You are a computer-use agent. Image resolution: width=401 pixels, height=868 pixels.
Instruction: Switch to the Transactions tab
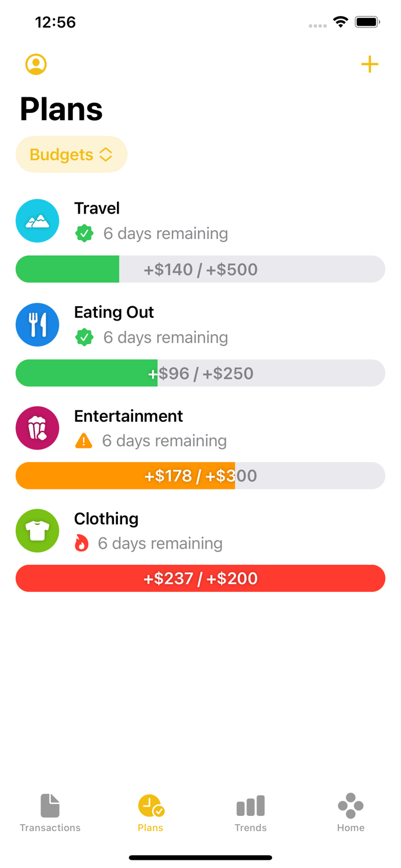pyautogui.click(x=50, y=811)
